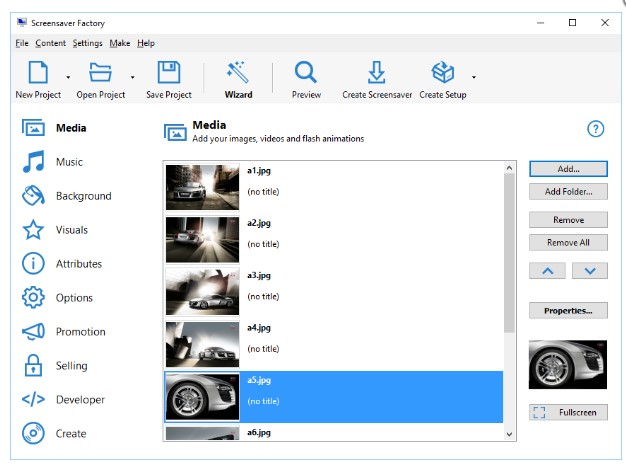
Task: Open the Make menu
Action: [x=120, y=43]
